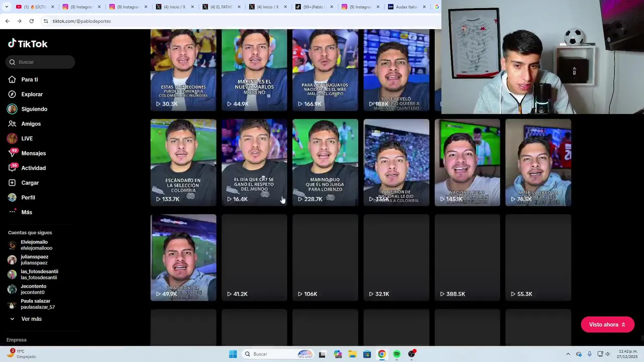Open the LIVE icon in sidebar
This screenshot has width=644, height=362.
[x=12, y=138]
